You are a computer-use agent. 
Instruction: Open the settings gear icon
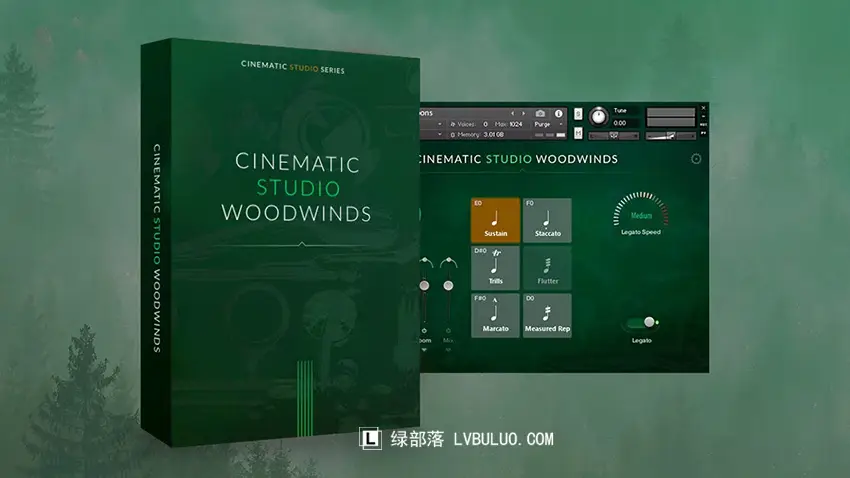[x=696, y=159]
